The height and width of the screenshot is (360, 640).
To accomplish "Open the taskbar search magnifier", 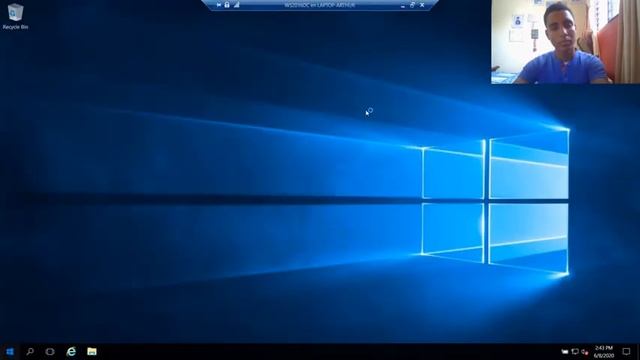I will tap(30, 351).
